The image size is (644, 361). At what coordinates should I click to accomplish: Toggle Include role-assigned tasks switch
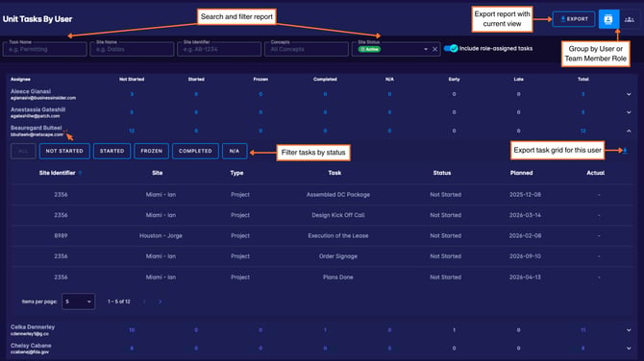tap(451, 48)
